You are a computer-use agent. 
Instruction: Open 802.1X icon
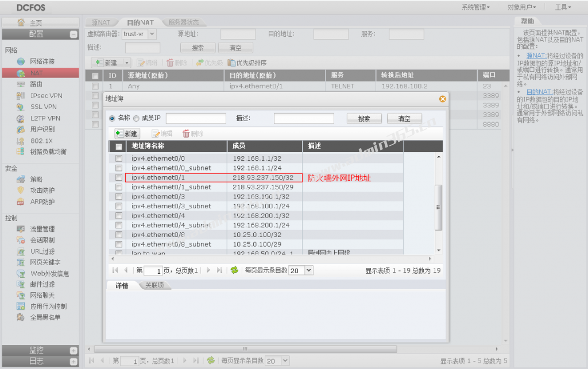21,141
